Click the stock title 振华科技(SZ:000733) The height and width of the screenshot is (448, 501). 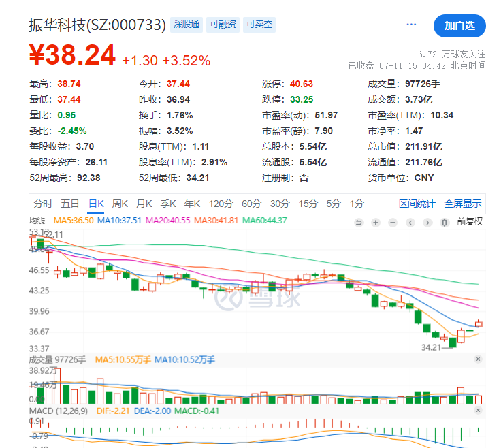click(x=97, y=25)
